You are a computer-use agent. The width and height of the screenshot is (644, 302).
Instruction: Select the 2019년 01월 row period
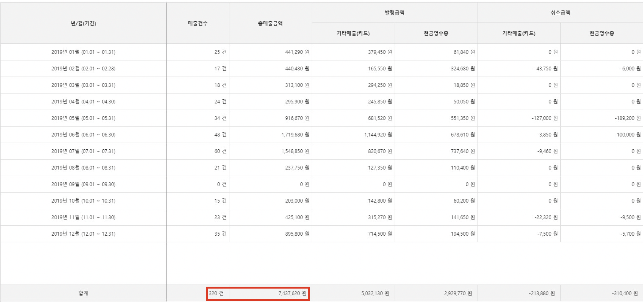[83, 52]
